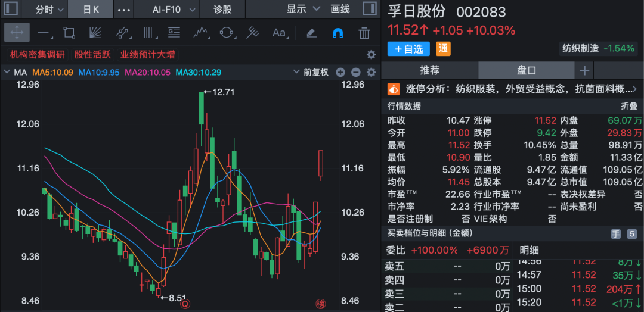Select the vertical cycle lines tool
This screenshot has height=312, width=644.
(148, 32)
